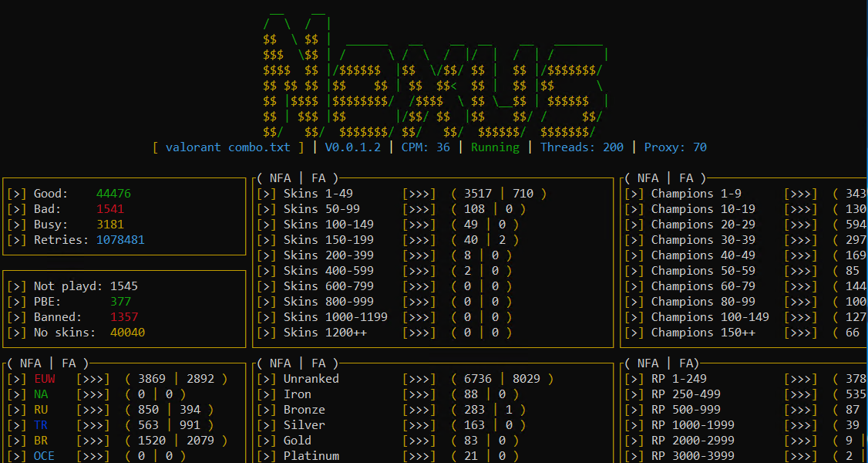Screen dimensions: 868x463
Task: Click the No skins value '40040'
Action: pos(127,333)
